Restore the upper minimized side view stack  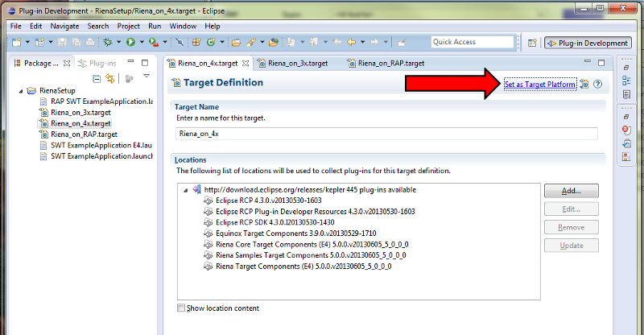click(x=626, y=68)
